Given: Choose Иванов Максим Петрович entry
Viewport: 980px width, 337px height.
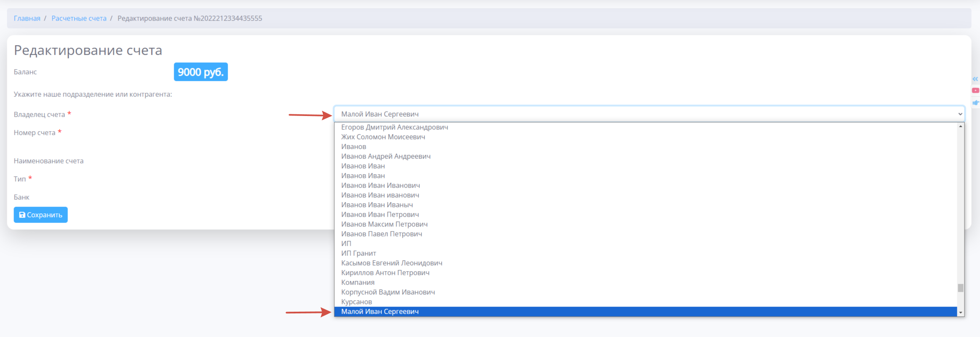Looking at the screenshot, I should [384, 224].
